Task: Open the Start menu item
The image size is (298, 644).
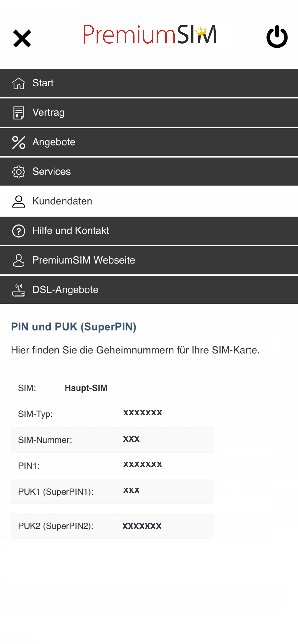Action: tap(43, 83)
